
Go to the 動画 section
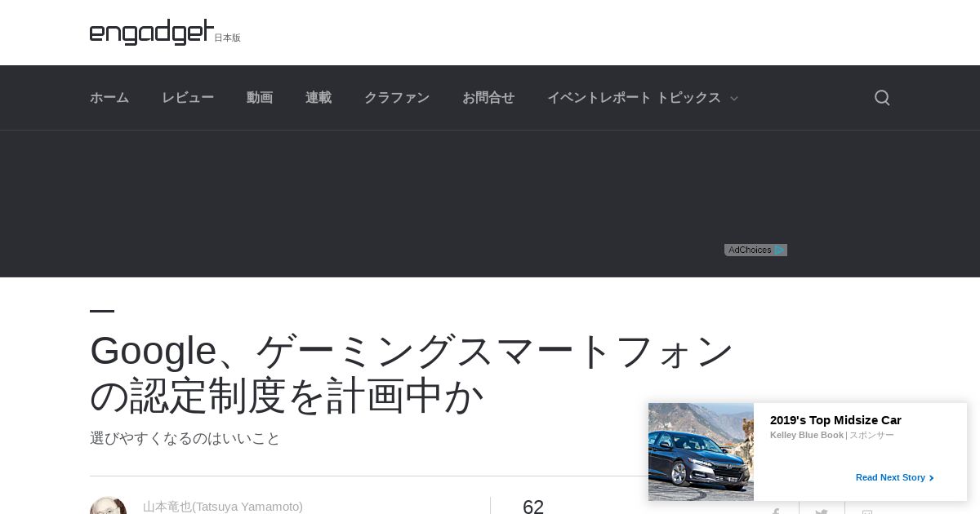[x=260, y=98]
